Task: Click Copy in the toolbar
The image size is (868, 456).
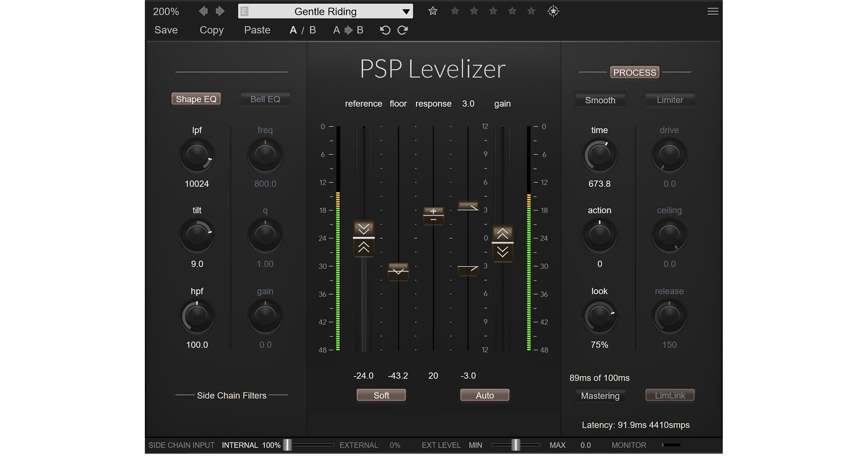Action: (x=212, y=30)
